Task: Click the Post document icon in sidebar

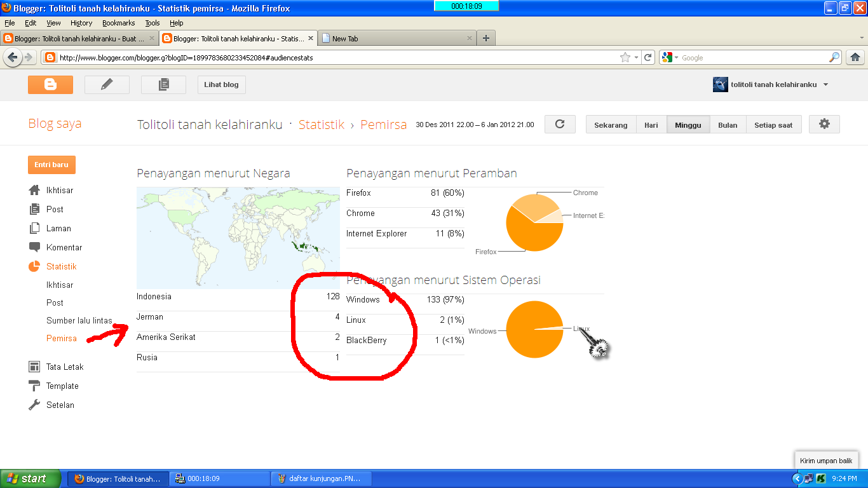Action: coord(34,209)
